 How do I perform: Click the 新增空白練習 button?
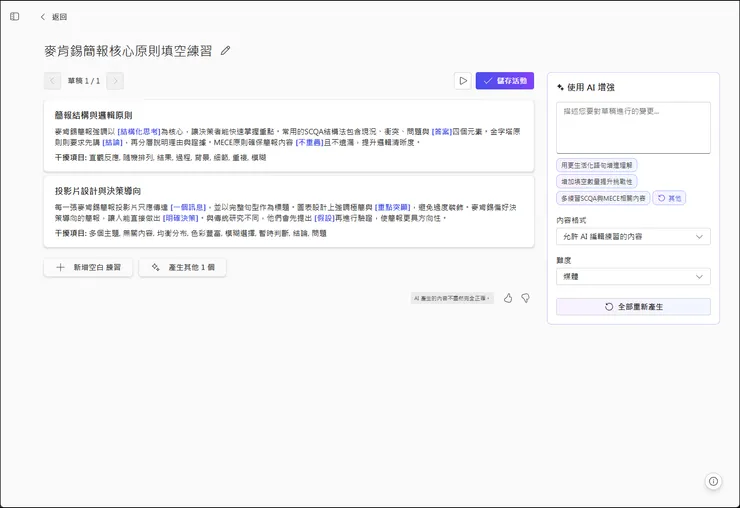pyautogui.click(x=88, y=267)
